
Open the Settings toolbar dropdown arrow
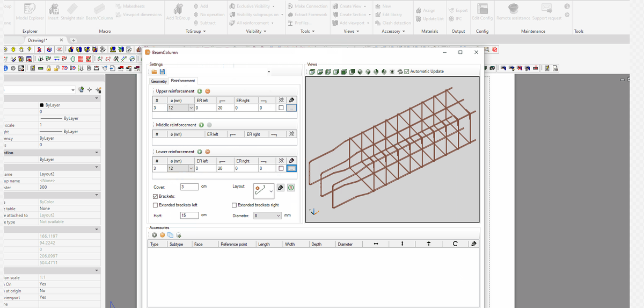point(268,72)
